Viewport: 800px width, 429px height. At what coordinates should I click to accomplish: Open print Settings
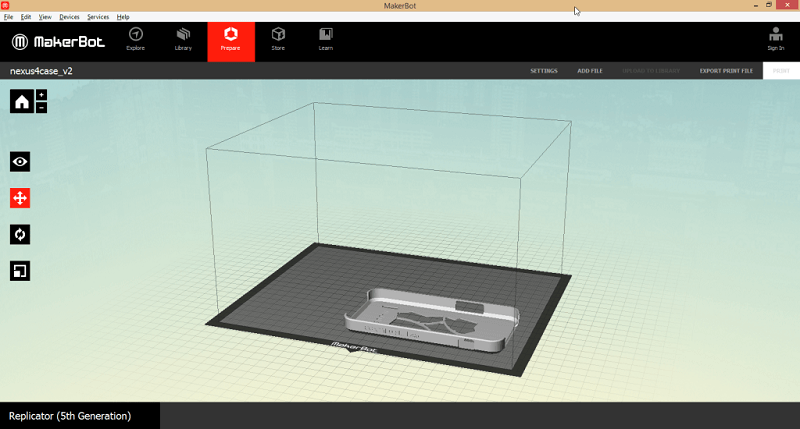(x=544, y=71)
